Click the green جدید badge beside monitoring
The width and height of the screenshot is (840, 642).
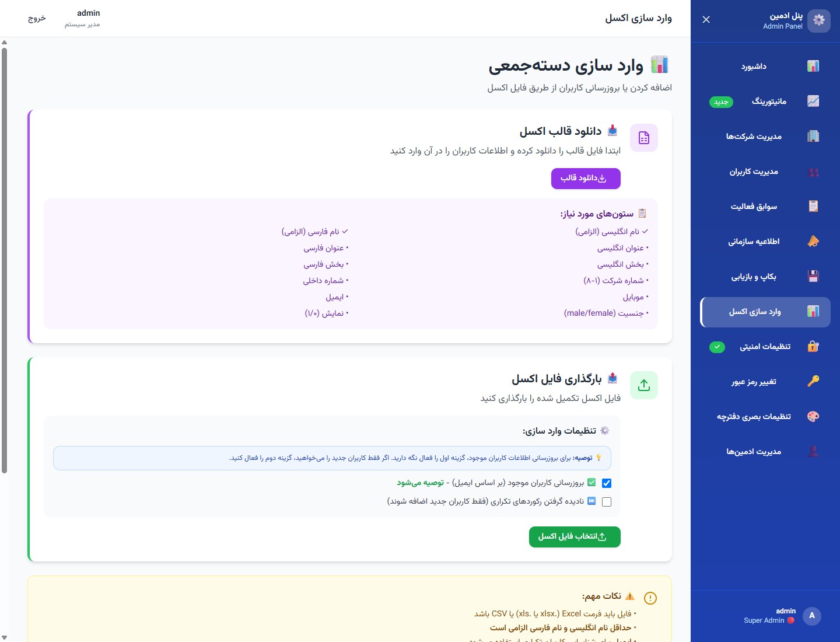pyautogui.click(x=722, y=102)
